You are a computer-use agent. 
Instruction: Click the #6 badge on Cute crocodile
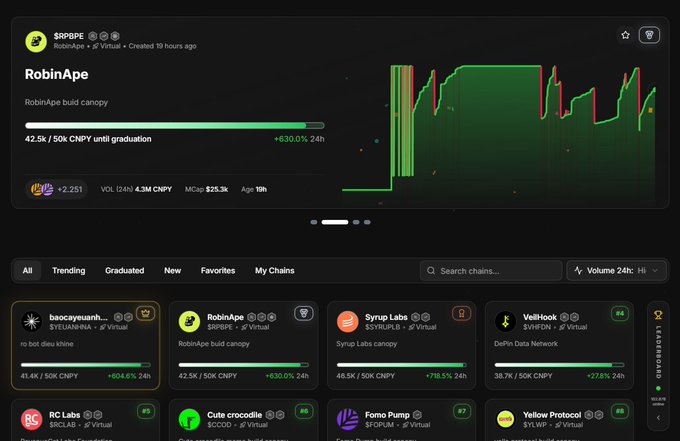[304, 411]
